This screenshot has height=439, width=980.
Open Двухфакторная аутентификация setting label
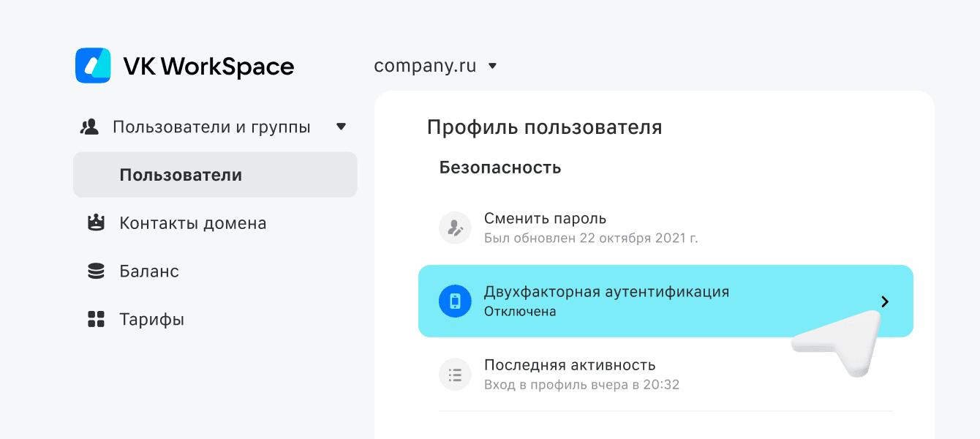(x=606, y=291)
